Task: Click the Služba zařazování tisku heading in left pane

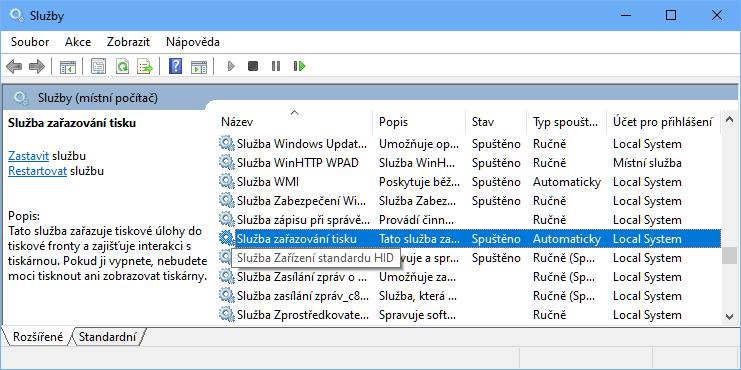Action: click(72, 123)
